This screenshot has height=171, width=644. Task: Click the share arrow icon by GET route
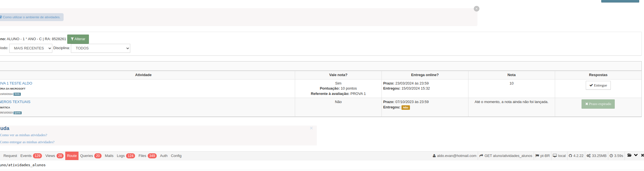pyautogui.click(x=481, y=156)
